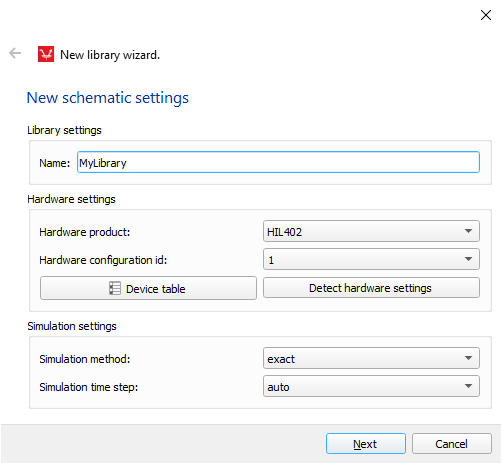Click the New schematic settings heading
Image resolution: width=502 pixels, height=464 pixels.
pyautogui.click(x=108, y=98)
